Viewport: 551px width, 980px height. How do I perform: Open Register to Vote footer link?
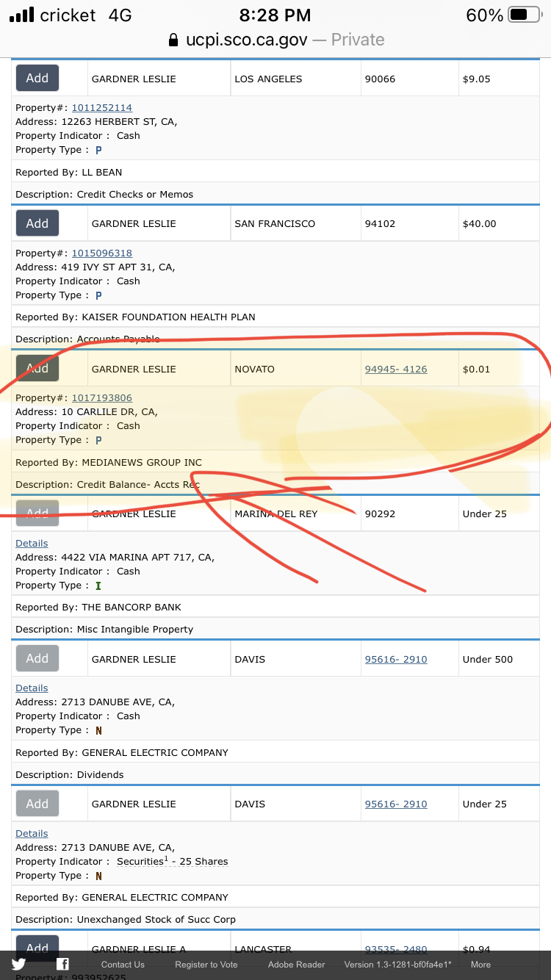[206, 965]
